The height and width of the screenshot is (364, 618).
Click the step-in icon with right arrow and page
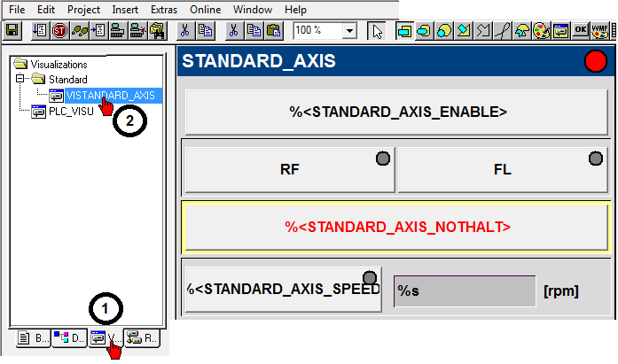pyautogui.click(x=98, y=31)
